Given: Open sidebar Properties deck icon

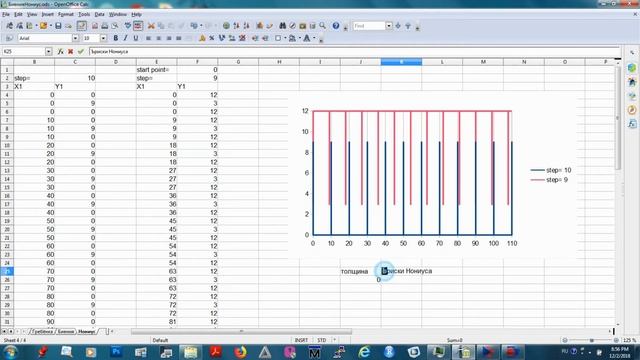Looking at the screenshot, I should coord(632,68).
